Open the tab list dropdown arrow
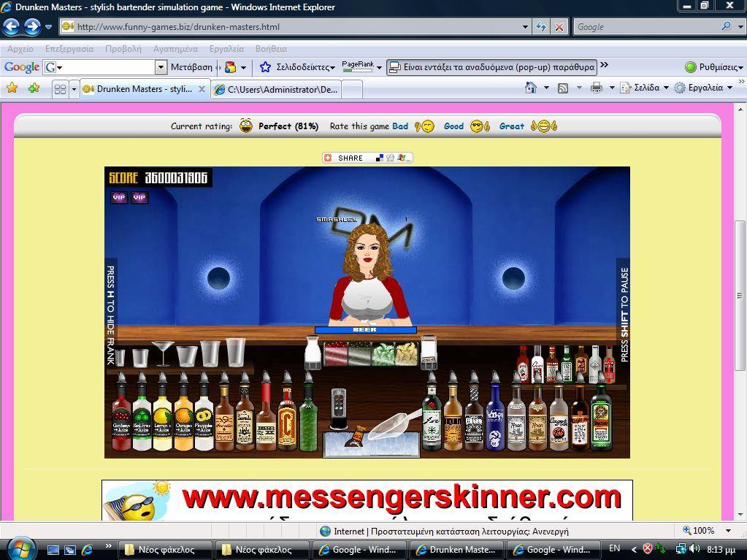 click(74, 89)
